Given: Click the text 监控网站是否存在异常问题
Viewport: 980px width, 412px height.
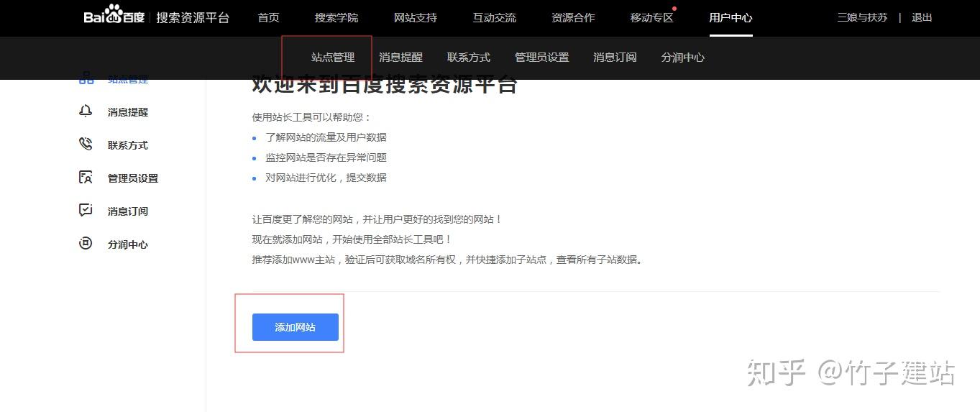Looking at the screenshot, I should point(326,157).
